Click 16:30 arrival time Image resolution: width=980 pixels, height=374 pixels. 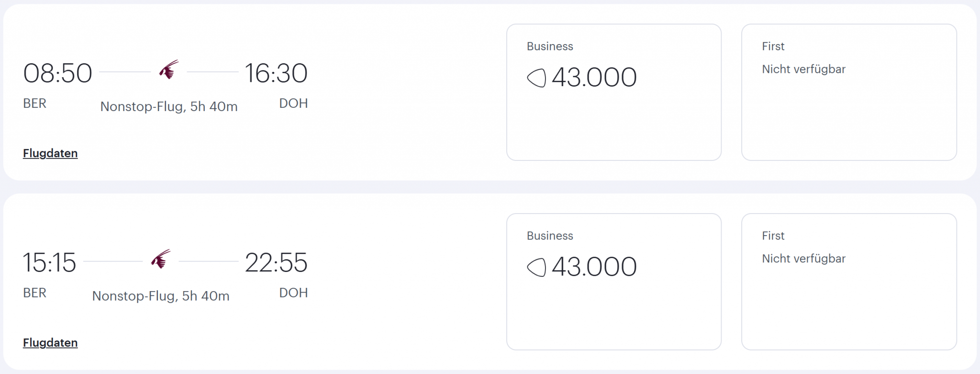276,73
